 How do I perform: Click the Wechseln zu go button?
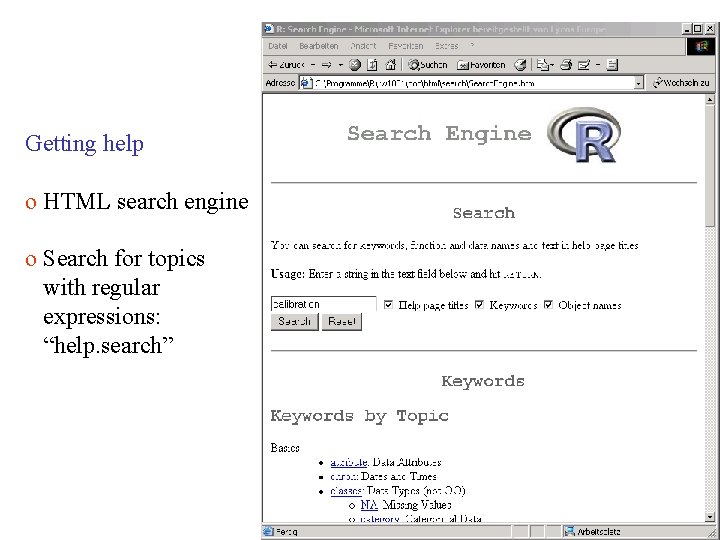[x=681, y=83]
